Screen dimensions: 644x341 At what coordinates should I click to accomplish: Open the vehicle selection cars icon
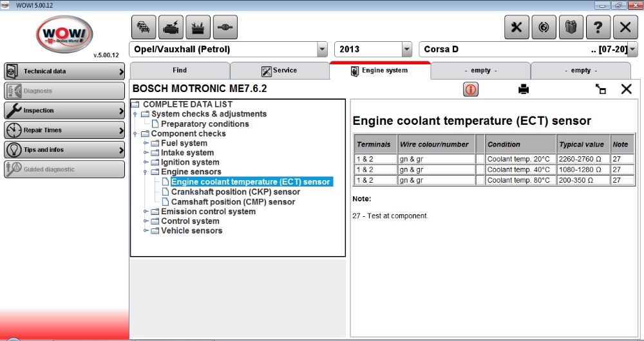click(x=144, y=27)
